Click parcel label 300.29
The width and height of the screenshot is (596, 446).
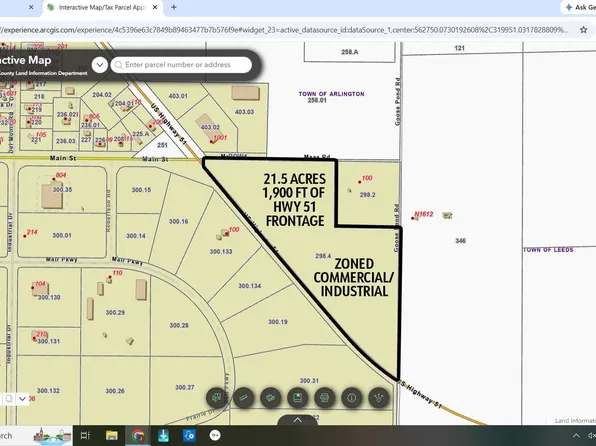click(115, 313)
